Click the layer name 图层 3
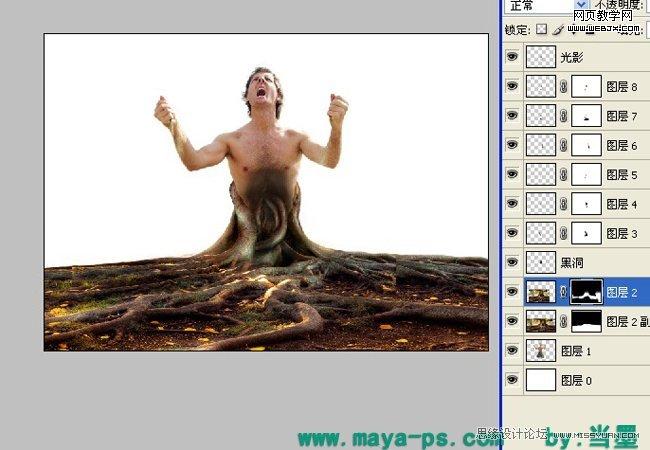The image size is (650, 450). tap(622, 234)
